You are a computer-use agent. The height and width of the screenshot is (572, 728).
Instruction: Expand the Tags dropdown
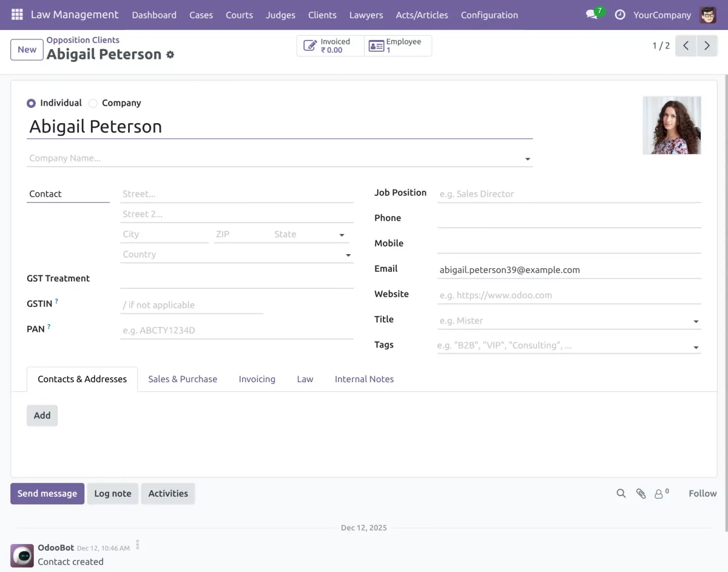[x=695, y=346]
